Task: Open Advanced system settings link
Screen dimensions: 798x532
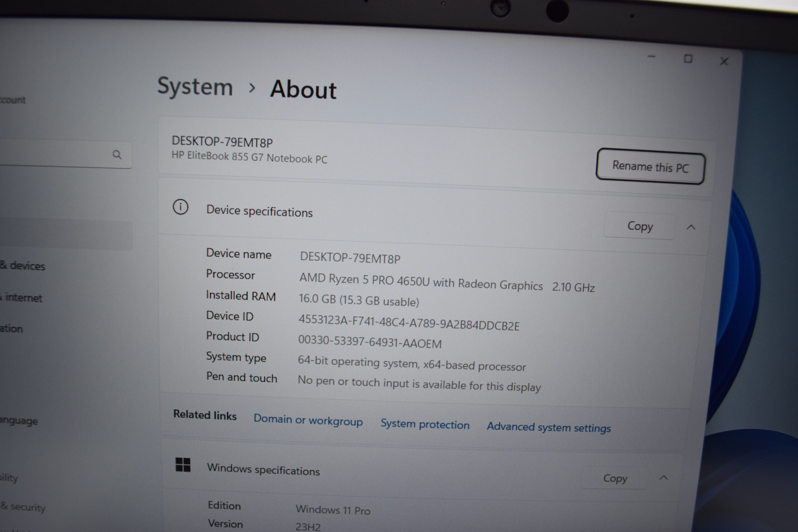Action: pyautogui.click(x=549, y=427)
